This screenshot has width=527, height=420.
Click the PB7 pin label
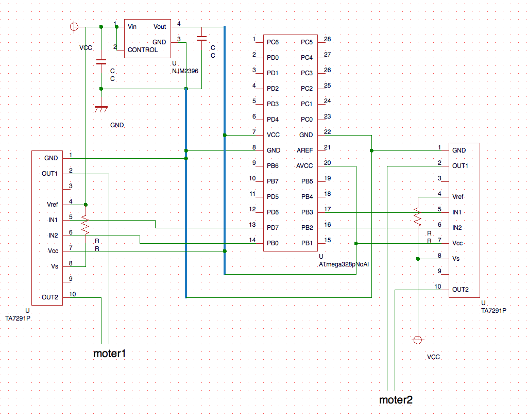coord(273,181)
